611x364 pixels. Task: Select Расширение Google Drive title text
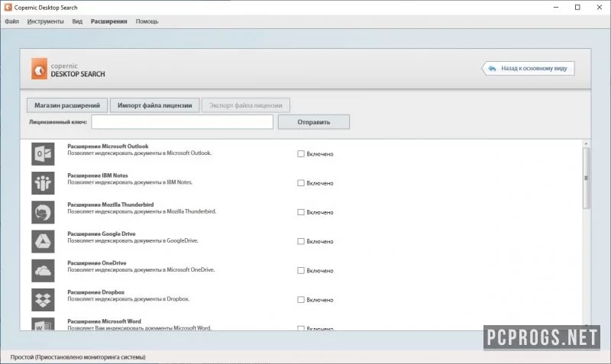(x=102, y=234)
